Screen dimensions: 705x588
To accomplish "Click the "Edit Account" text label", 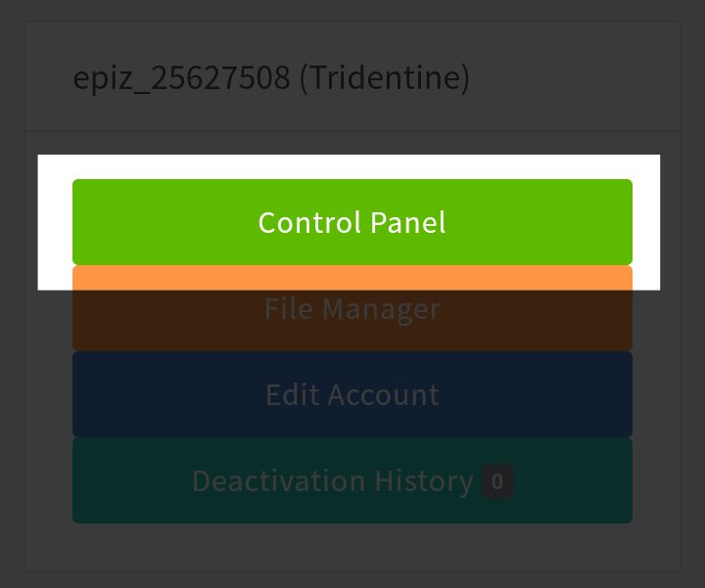I will [352, 394].
